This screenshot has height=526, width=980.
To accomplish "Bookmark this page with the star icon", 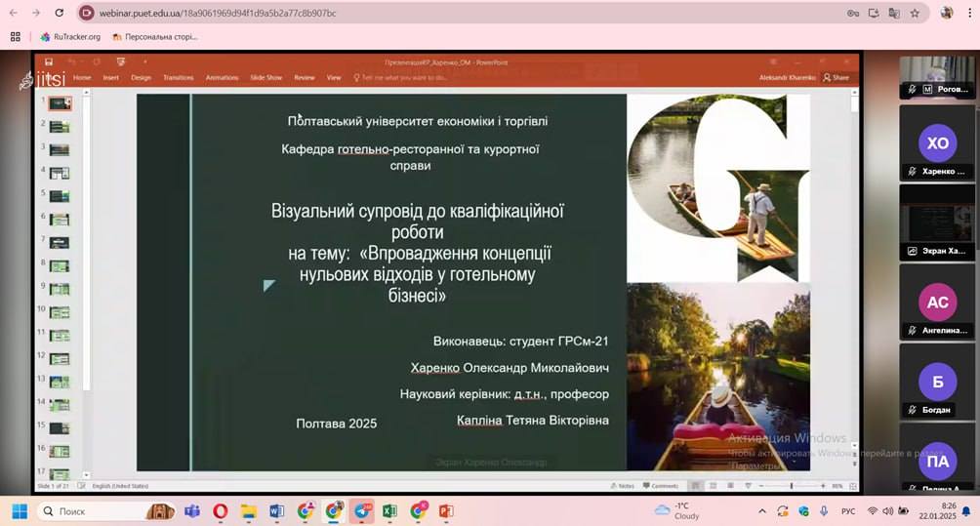I will pyautogui.click(x=915, y=13).
